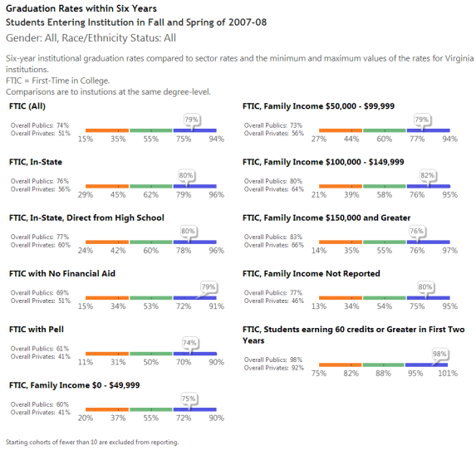Click the FTIC with No Financial Aid heading
Image resolution: width=476 pixels, height=455 pixels.
[62, 274]
